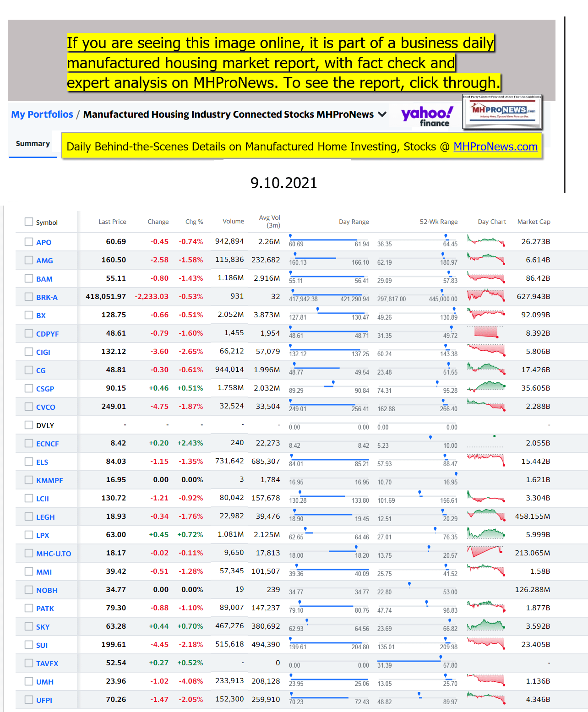Image resolution: width=588 pixels, height=712 pixels.
Task: Open the UMH ticker link
Action: point(45,682)
